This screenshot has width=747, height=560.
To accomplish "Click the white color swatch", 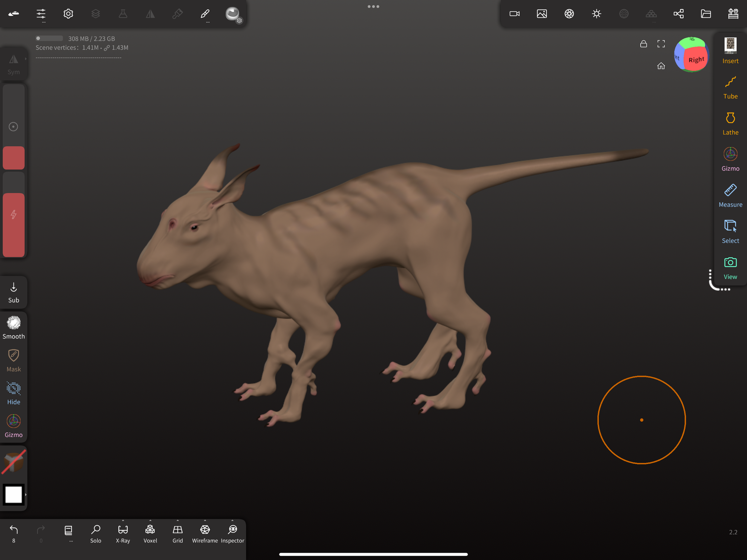I will click(x=13, y=495).
